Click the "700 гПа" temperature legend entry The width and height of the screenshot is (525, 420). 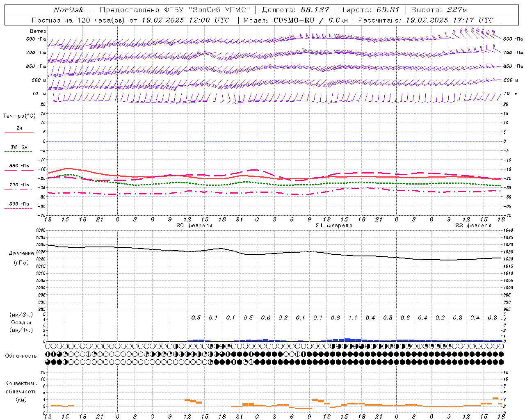19,185
